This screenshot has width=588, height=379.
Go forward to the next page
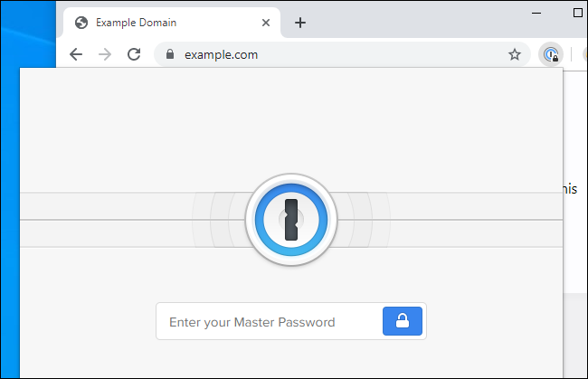(105, 54)
